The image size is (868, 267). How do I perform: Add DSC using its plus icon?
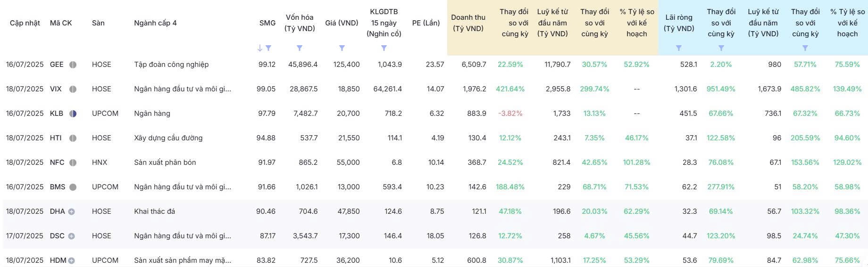(71, 236)
